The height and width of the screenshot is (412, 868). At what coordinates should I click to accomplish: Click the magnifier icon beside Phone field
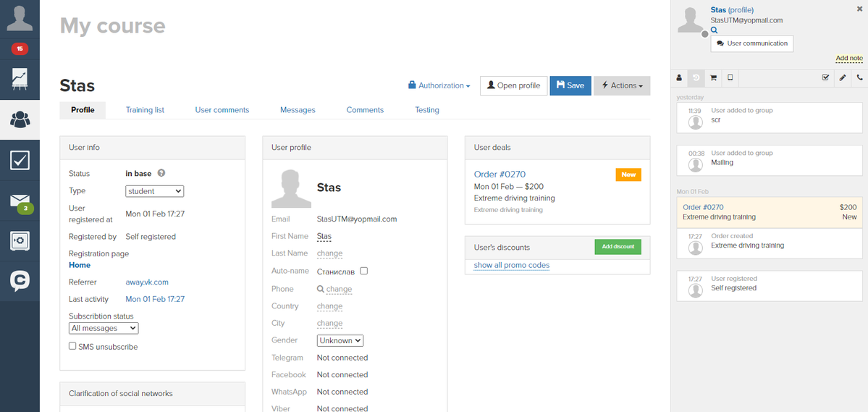click(320, 289)
